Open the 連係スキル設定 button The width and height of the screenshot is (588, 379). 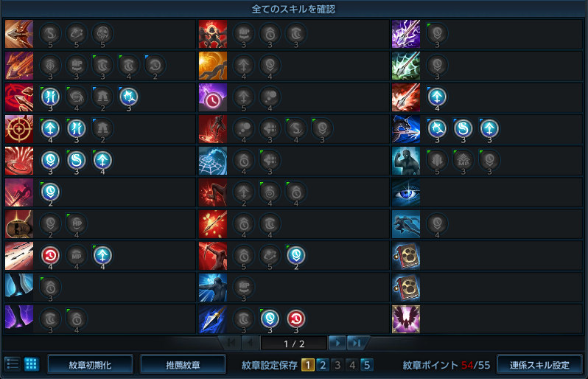pyautogui.click(x=539, y=365)
